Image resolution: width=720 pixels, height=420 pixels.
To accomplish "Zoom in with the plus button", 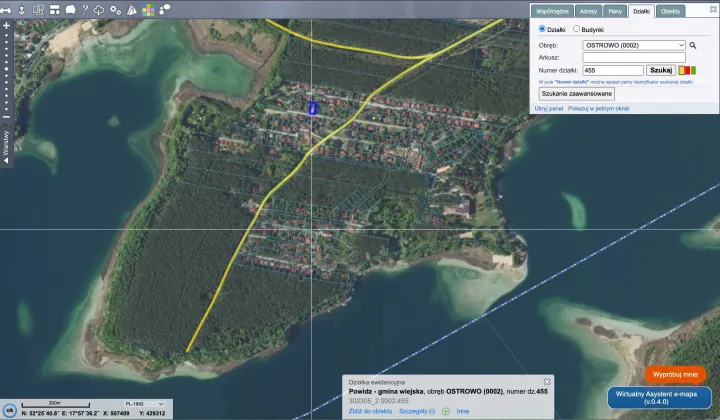I will [6, 26].
